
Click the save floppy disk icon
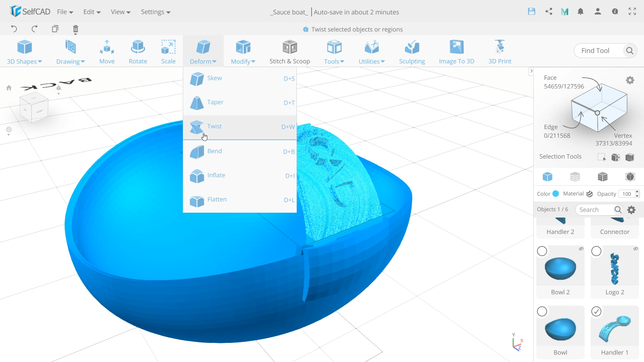[532, 11]
